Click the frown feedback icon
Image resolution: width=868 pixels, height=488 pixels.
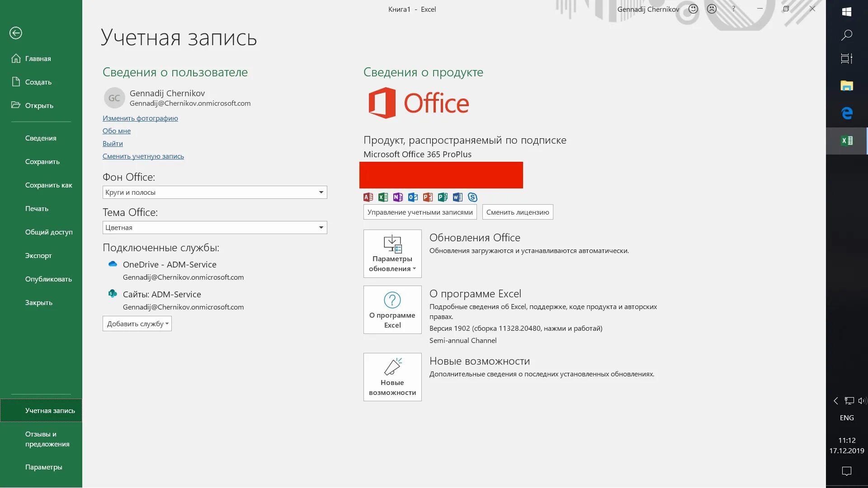point(712,9)
